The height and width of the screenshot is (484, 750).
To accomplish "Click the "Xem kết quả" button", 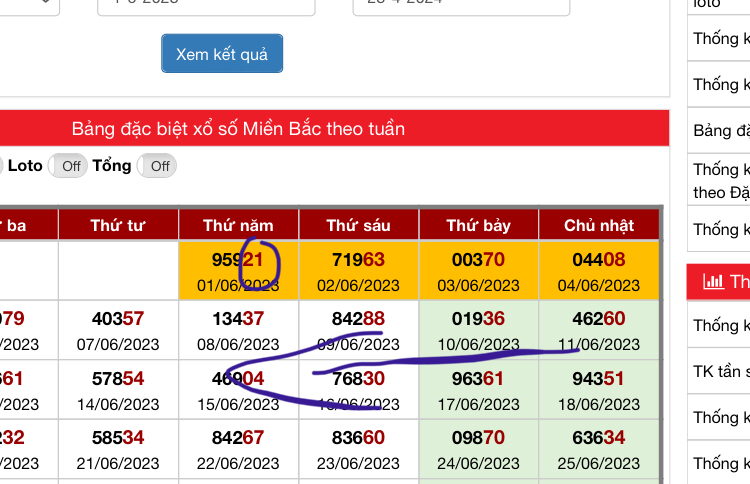I will [x=222, y=54].
